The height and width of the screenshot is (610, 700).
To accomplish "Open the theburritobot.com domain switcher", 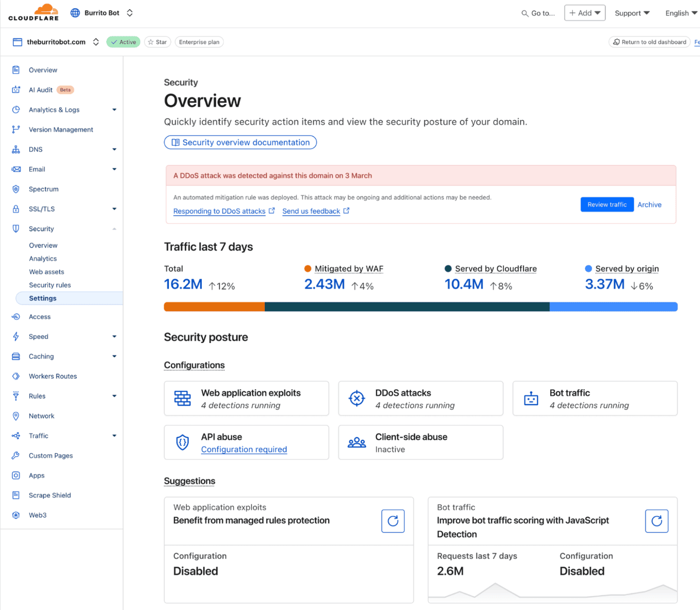I will click(x=96, y=42).
